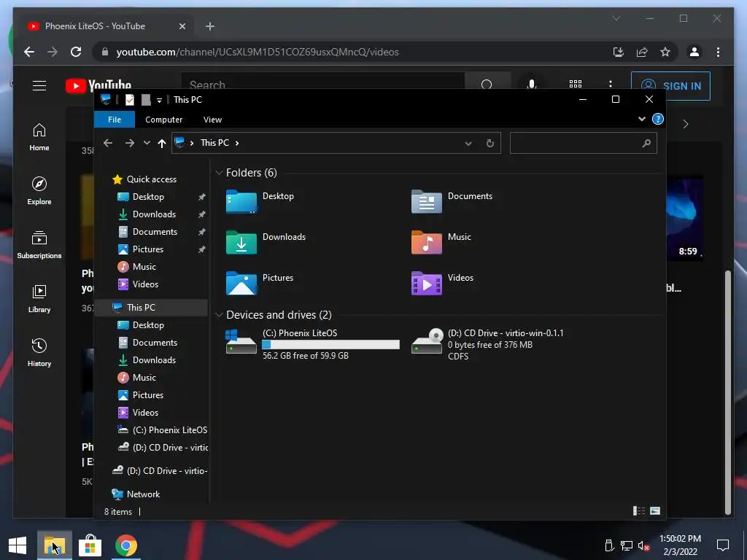Image resolution: width=747 pixels, height=560 pixels.
Task: Click breadcrumb arrow after This PC
Action: tap(237, 143)
